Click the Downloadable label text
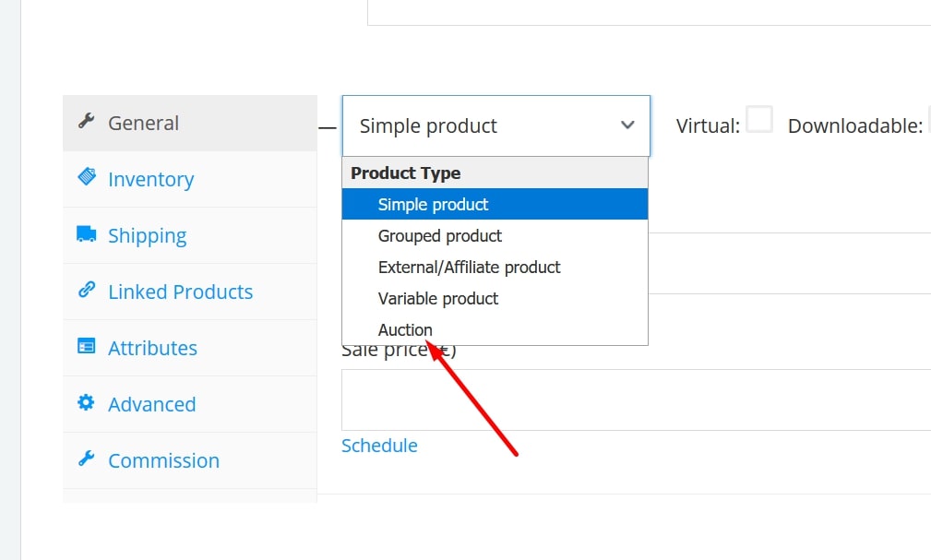Viewport: 931px width, 560px height. 855,125
